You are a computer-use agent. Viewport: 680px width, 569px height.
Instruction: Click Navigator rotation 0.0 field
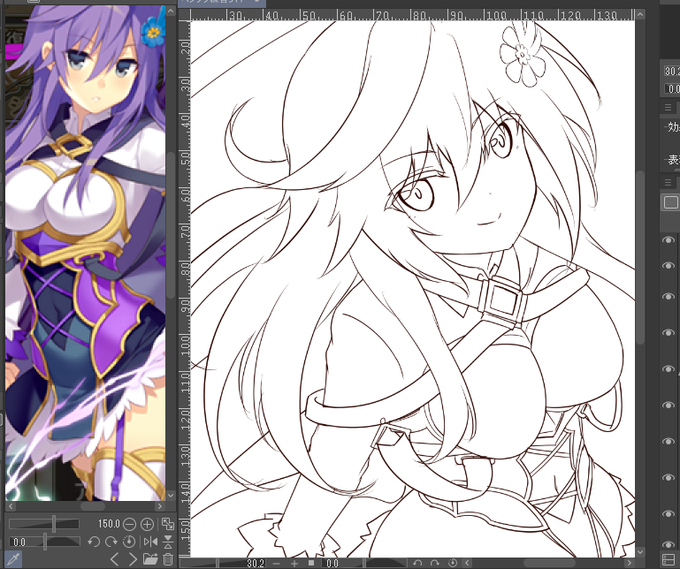click(672, 89)
